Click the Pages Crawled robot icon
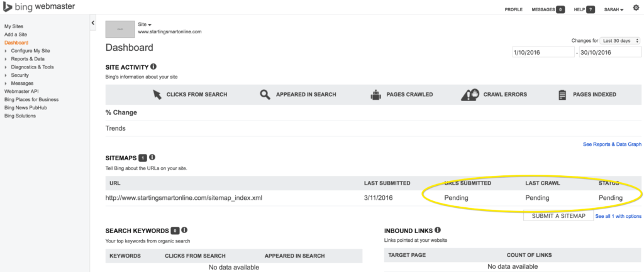Viewport: 644px width, 272px height. [x=375, y=95]
